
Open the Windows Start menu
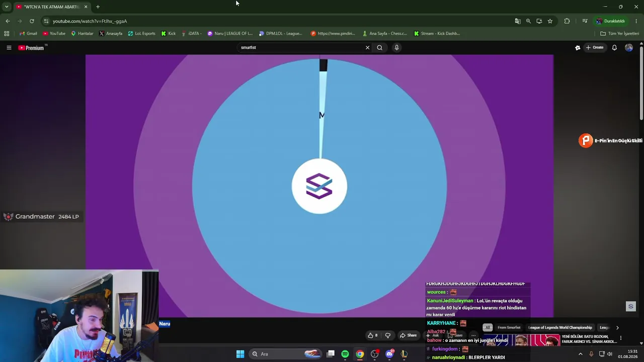[240, 354]
